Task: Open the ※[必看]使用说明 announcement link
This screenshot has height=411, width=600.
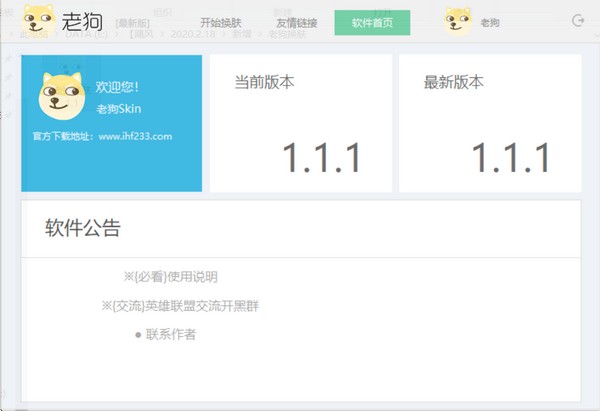Action: click(x=170, y=276)
